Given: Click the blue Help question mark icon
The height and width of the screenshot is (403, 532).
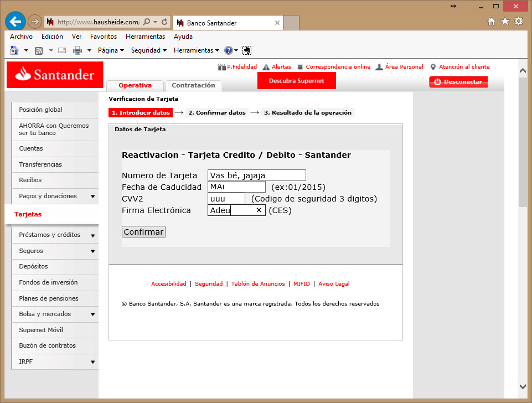Looking at the screenshot, I should (229, 50).
